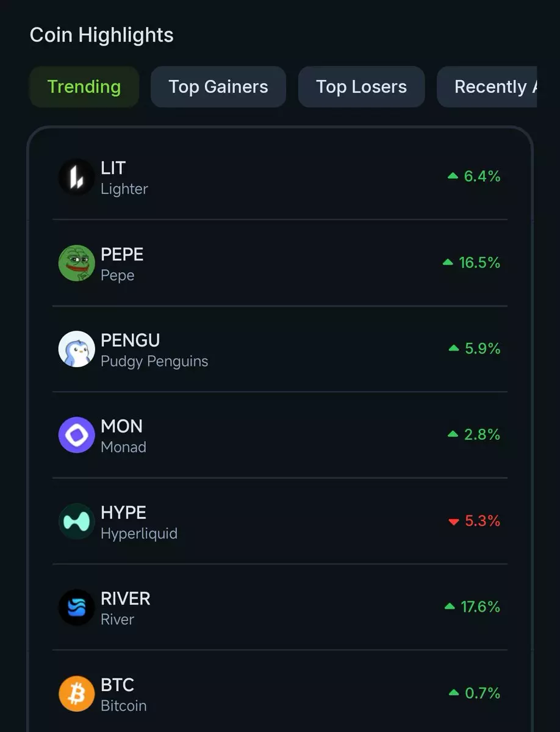Screen dimensions: 560x732
Task: Click the LIT 6.4% gain percentage
Action: (482, 176)
